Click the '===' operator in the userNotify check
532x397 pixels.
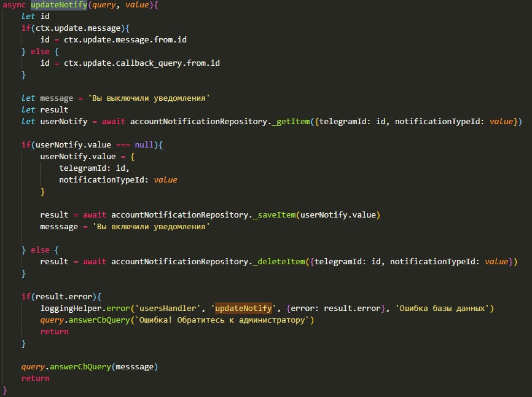coord(123,145)
